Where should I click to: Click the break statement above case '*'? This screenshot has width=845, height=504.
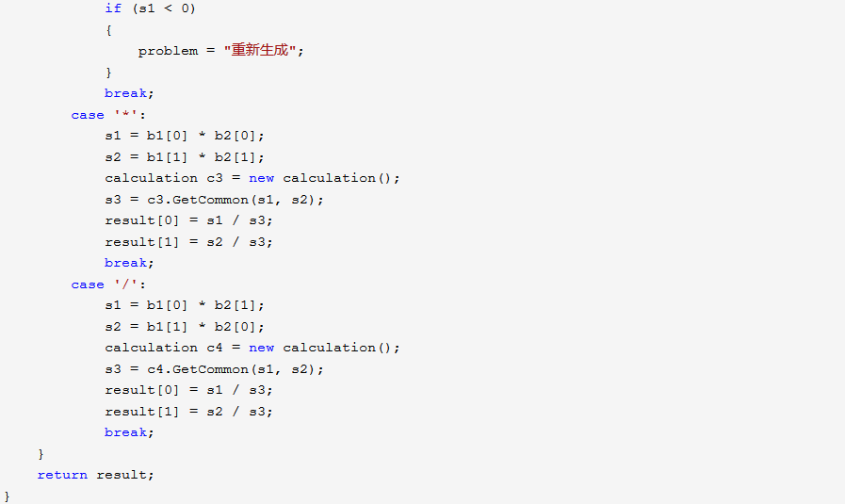pyautogui.click(x=129, y=93)
